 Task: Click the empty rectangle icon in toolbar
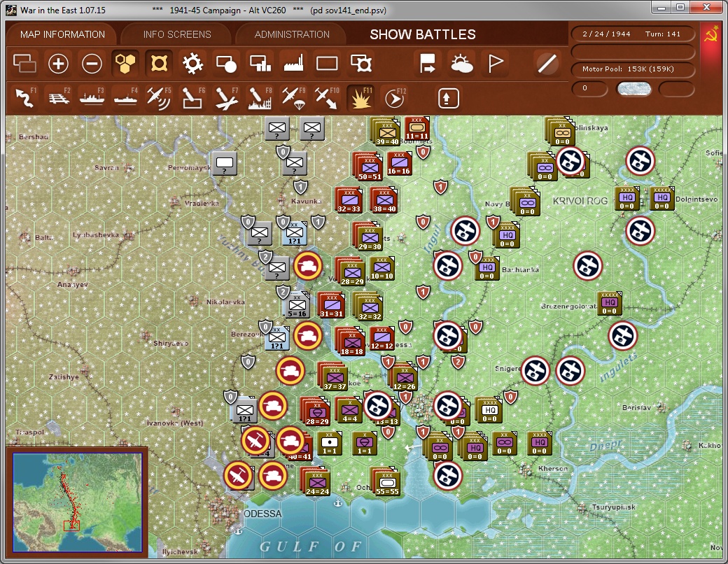pyautogui.click(x=327, y=64)
